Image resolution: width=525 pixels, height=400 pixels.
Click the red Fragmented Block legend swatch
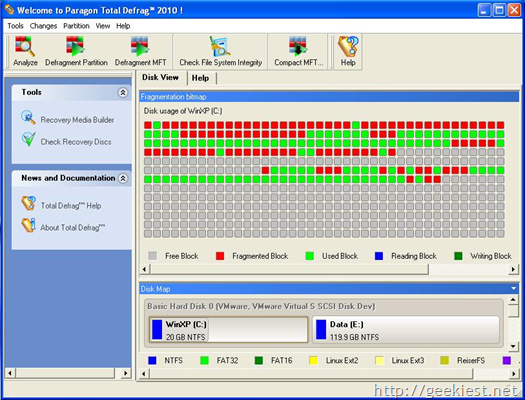pyautogui.click(x=220, y=256)
